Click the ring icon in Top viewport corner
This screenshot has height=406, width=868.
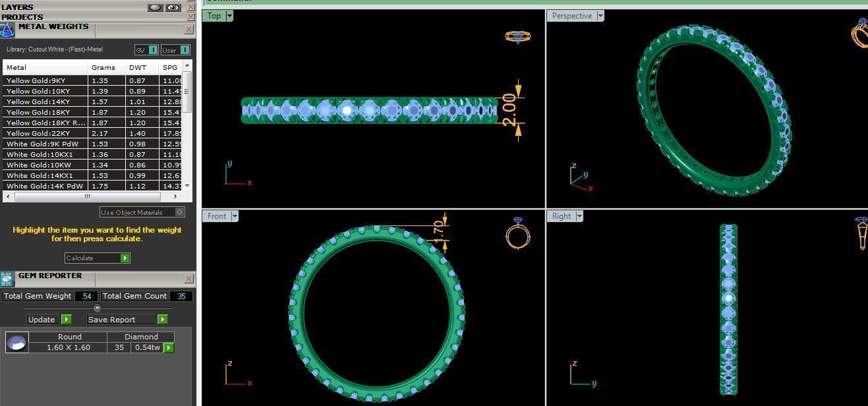(x=518, y=36)
